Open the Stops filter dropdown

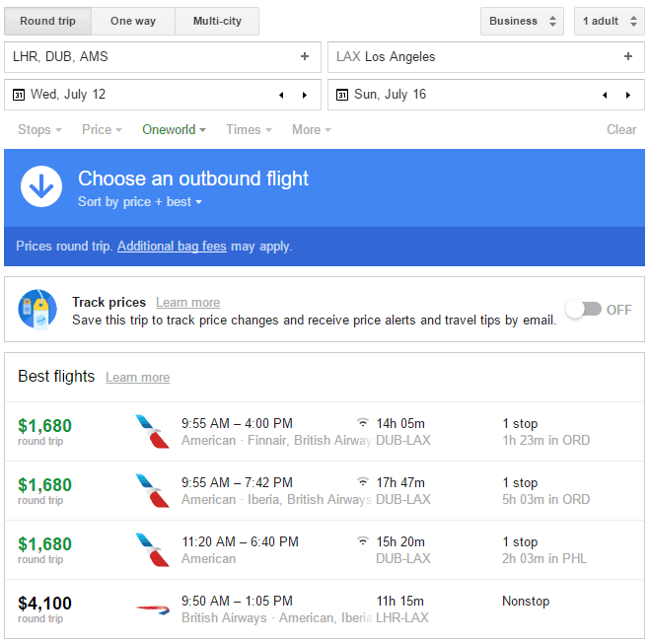point(39,130)
